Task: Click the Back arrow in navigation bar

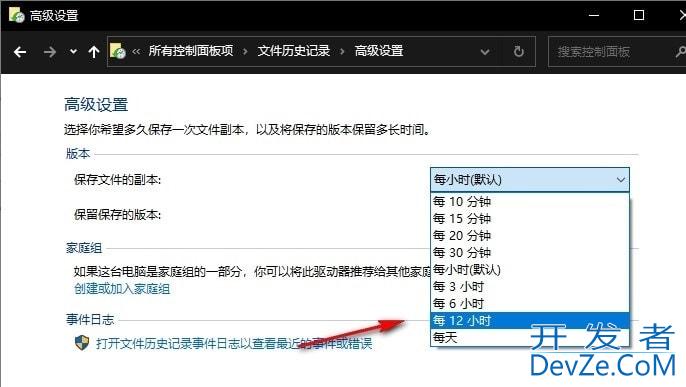Action: tap(20, 52)
